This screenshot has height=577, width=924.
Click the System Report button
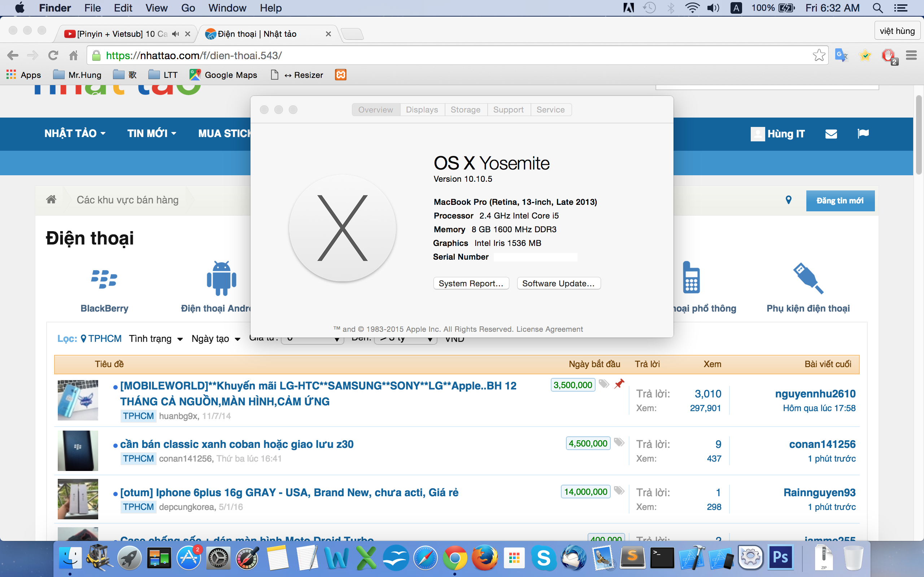(471, 283)
